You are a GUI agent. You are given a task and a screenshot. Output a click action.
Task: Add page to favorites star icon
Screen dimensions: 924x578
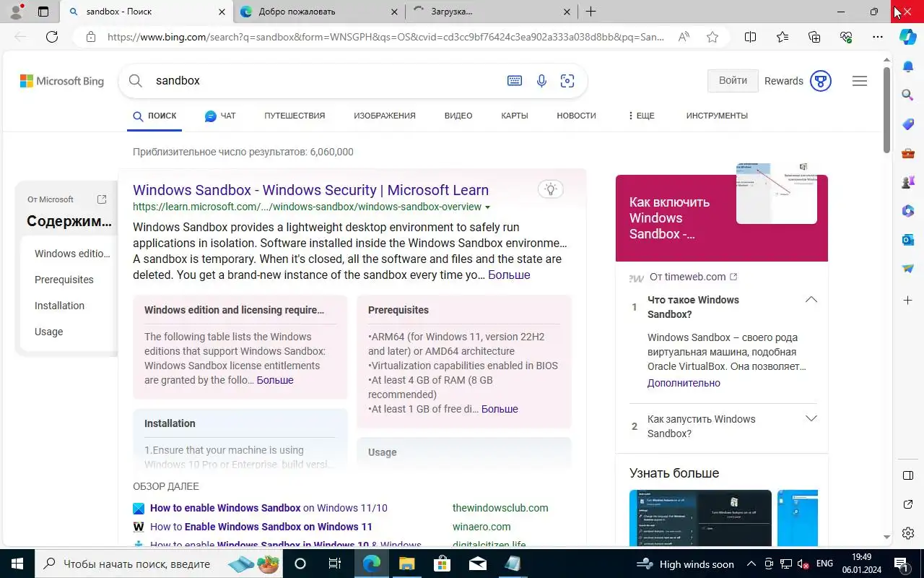712,37
